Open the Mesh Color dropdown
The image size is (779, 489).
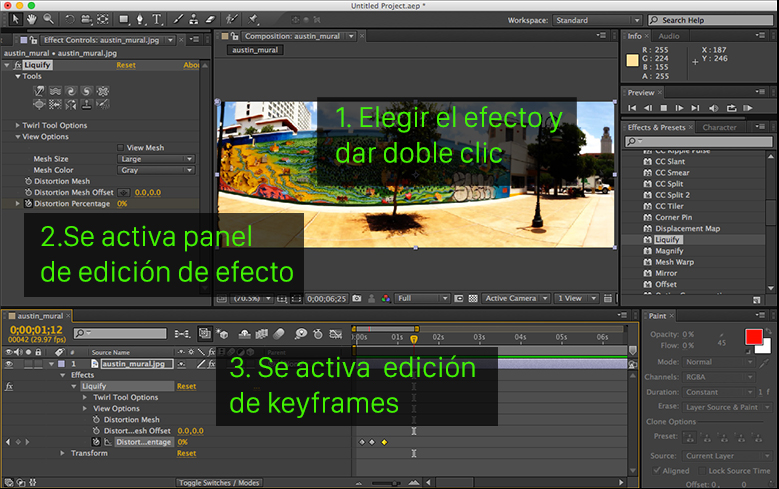pyautogui.click(x=156, y=170)
